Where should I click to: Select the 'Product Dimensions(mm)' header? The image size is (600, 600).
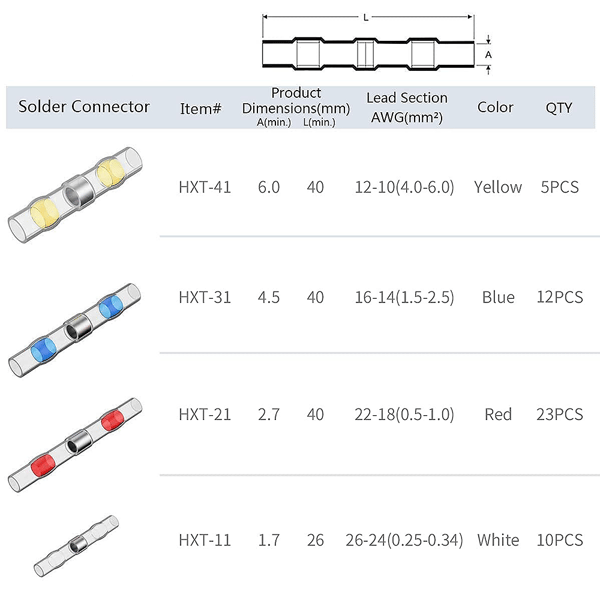coord(296,101)
